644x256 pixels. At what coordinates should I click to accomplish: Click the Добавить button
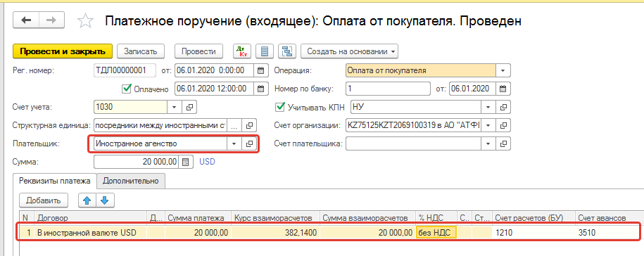[44, 200]
